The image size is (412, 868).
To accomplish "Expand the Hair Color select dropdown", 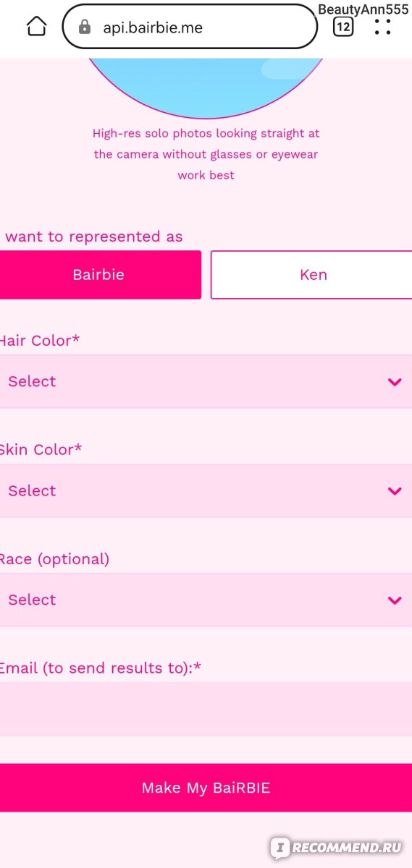I will tap(206, 381).
